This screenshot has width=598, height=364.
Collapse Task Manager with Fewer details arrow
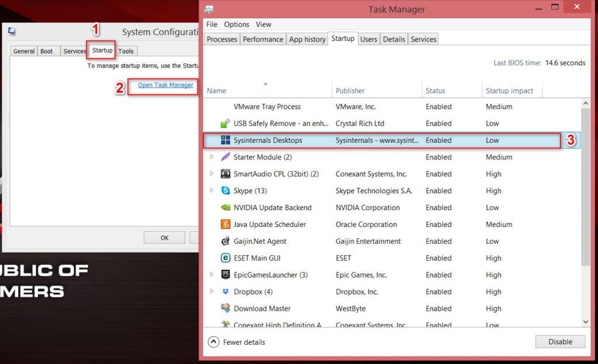(214, 342)
